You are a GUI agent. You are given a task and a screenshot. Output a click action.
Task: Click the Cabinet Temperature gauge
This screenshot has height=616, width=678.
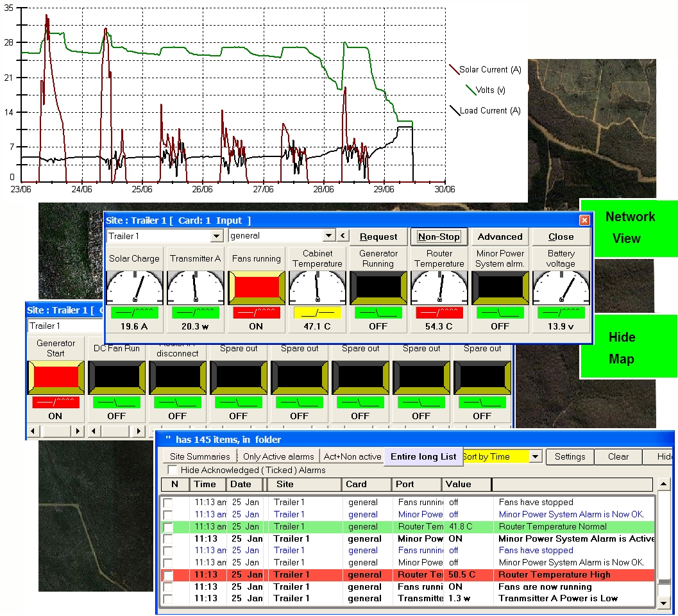[317, 287]
